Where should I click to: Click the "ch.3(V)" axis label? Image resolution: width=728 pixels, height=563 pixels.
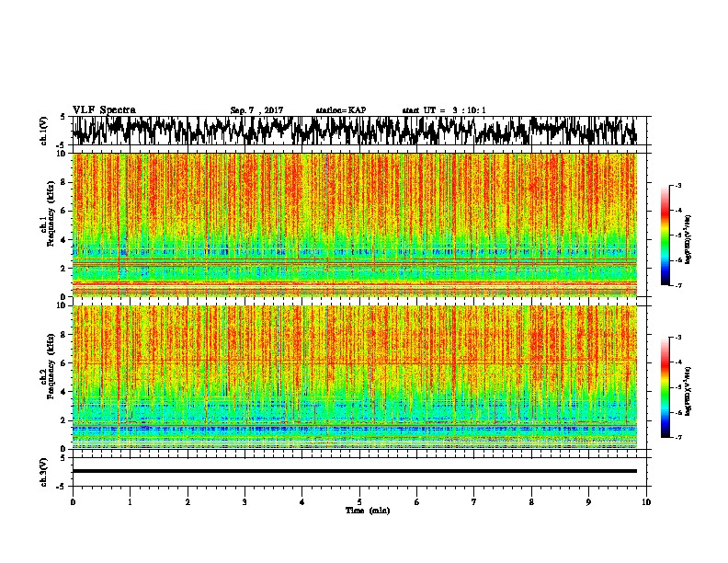pos(44,472)
